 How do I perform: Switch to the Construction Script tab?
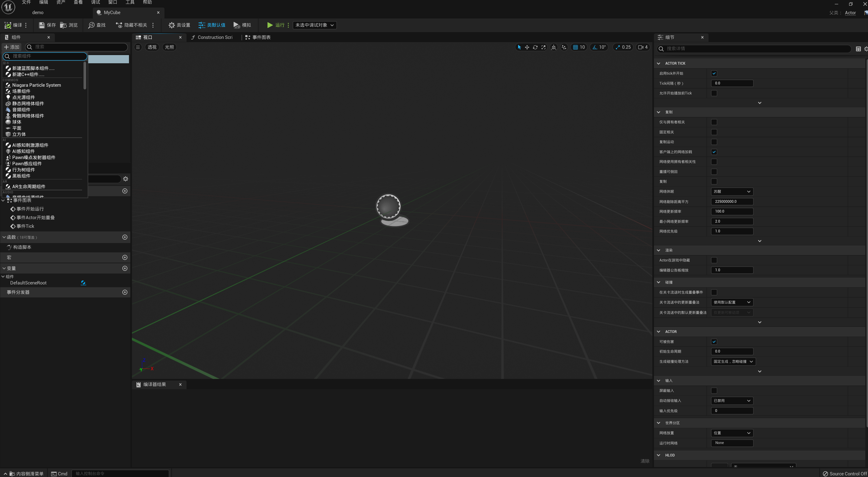pyautogui.click(x=215, y=37)
